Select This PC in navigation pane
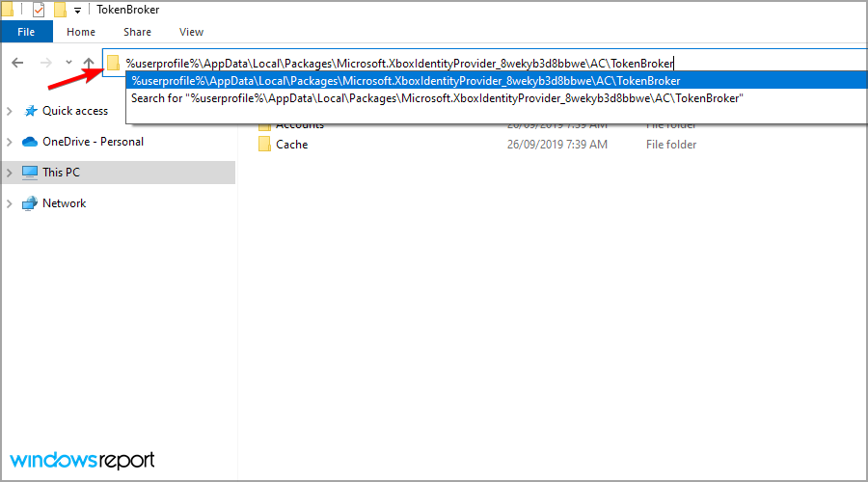The height and width of the screenshot is (482, 868). click(62, 173)
